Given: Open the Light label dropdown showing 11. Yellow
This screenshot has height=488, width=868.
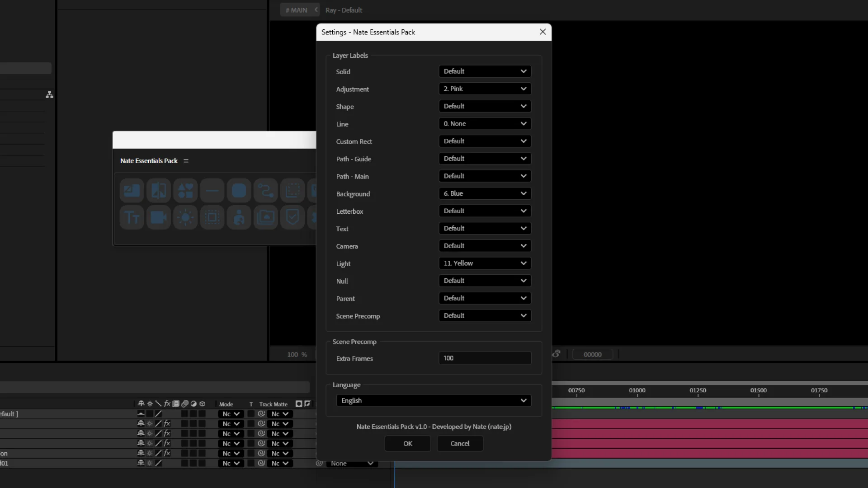Looking at the screenshot, I should point(484,263).
